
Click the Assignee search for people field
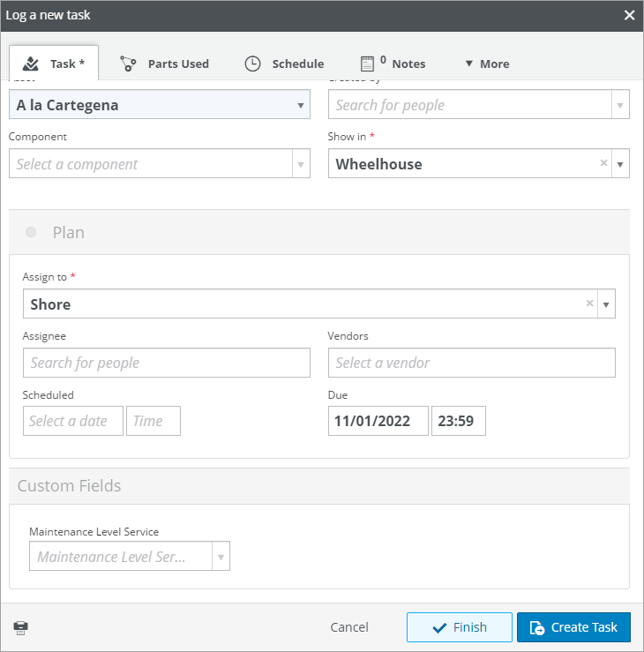click(167, 363)
